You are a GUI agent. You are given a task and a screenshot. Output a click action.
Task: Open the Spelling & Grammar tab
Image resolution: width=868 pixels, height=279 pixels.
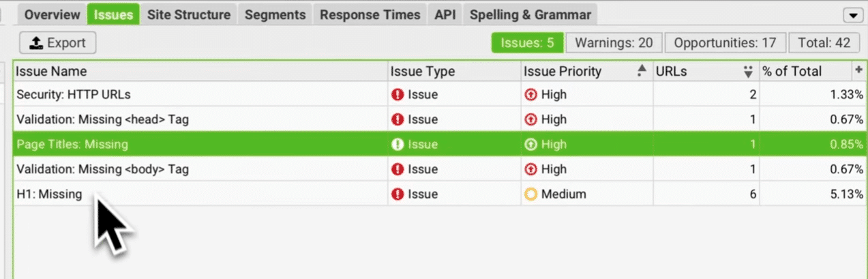tap(531, 14)
